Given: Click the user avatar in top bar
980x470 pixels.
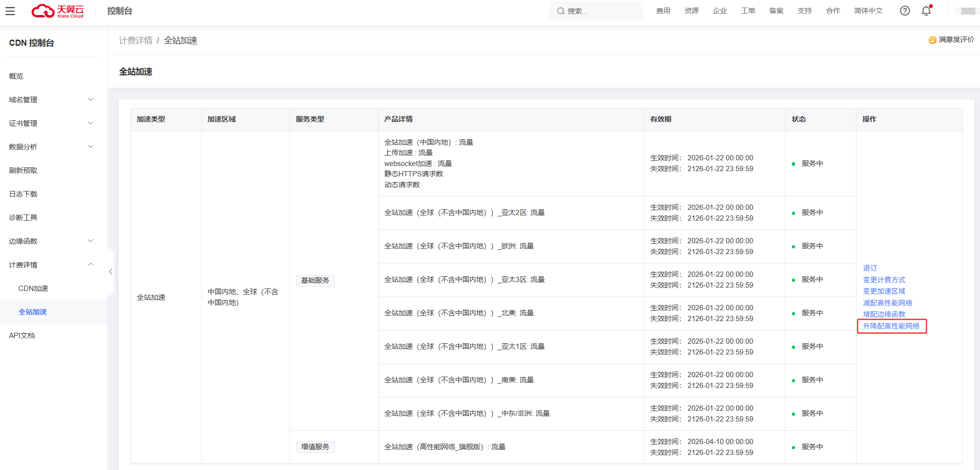Looking at the screenshot, I should (967, 11).
